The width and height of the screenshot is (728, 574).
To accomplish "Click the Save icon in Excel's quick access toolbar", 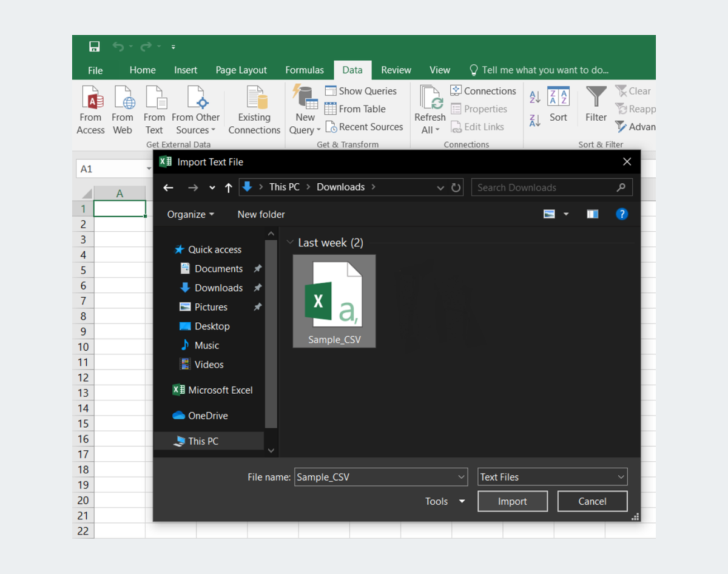I will click(x=95, y=47).
